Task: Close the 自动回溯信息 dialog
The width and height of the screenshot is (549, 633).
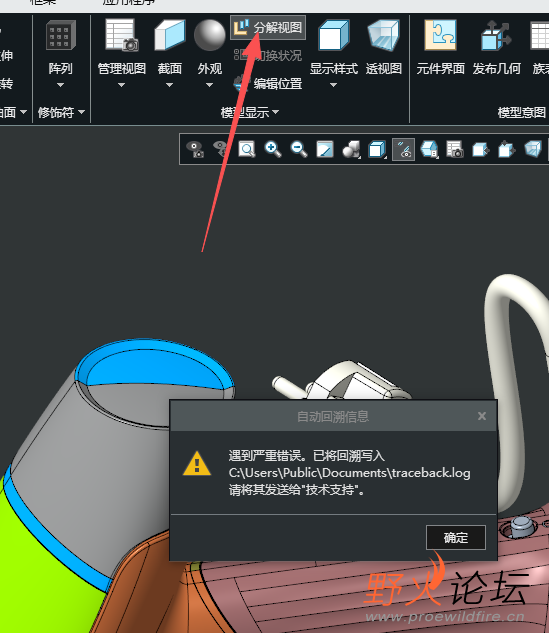Action: point(482,416)
